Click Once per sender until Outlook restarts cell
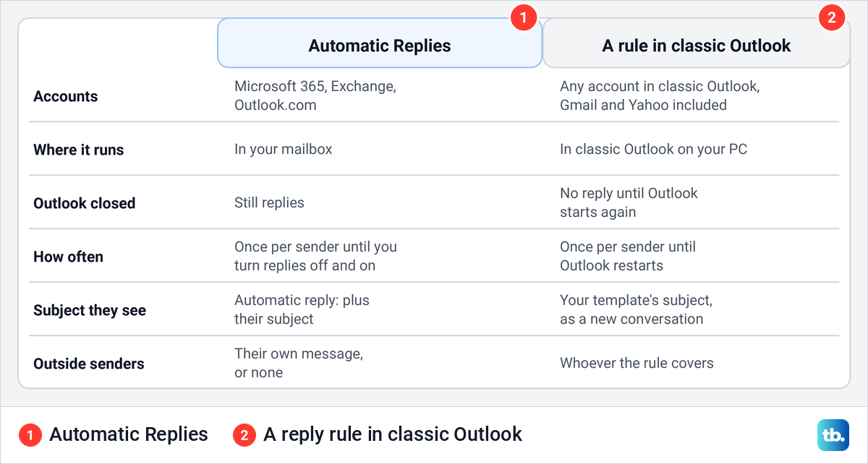 click(x=628, y=256)
